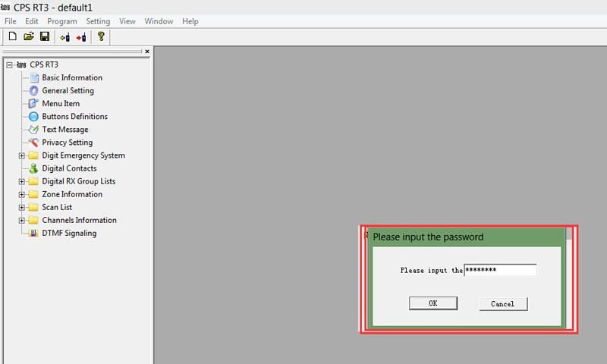The width and height of the screenshot is (607, 364).
Task: Open the View menu
Action: click(x=127, y=21)
